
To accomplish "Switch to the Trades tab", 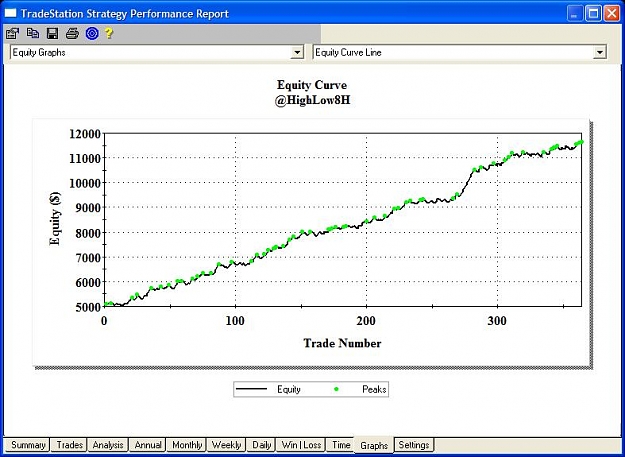I will point(69,445).
